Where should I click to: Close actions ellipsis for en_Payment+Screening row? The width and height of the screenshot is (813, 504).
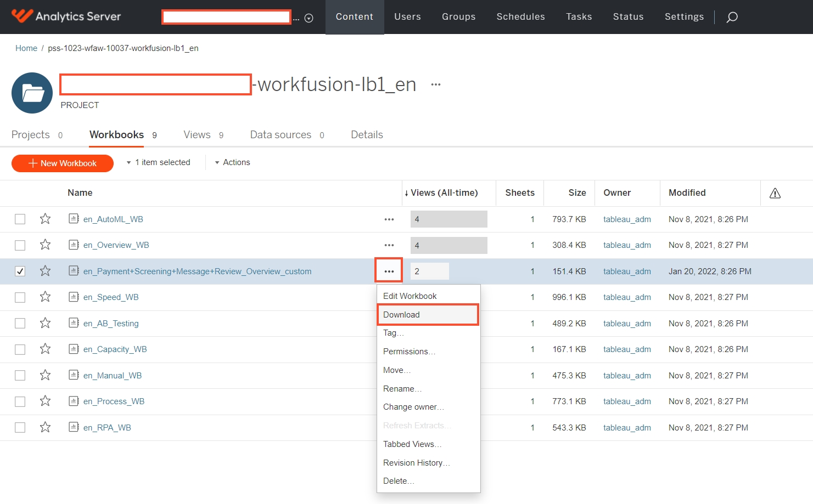(389, 271)
